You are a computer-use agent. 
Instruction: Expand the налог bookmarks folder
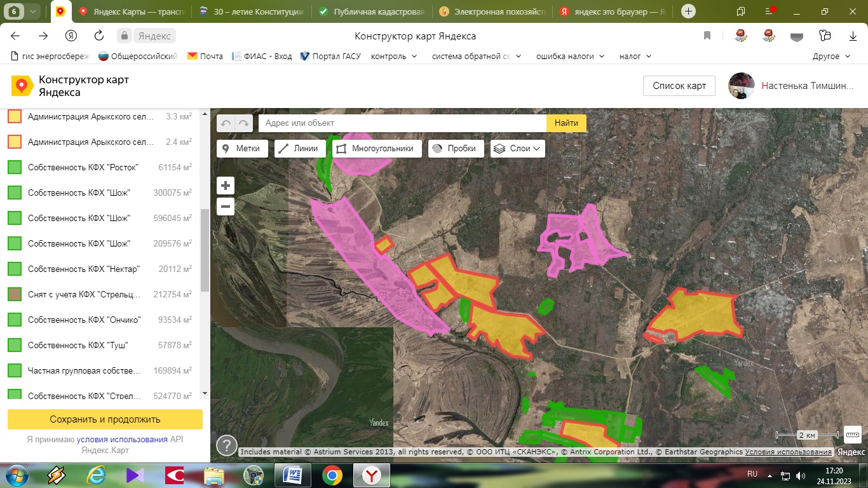(635, 56)
